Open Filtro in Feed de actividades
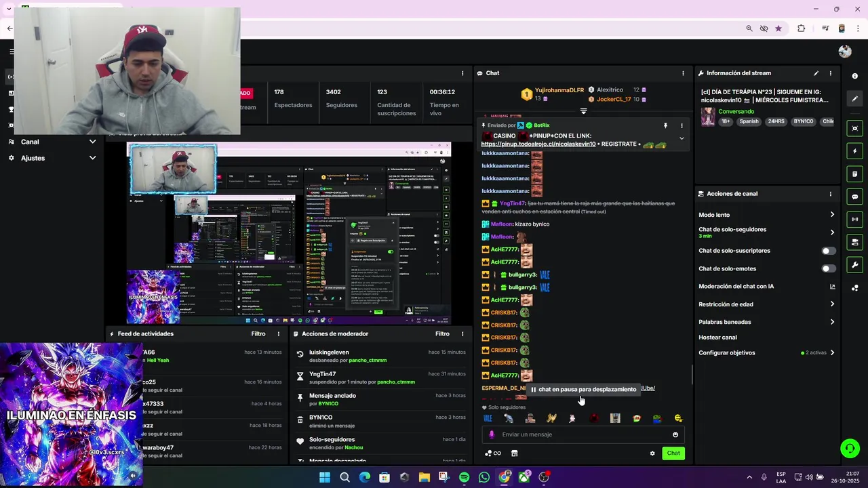The image size is (868, 488). pos(258,334)
